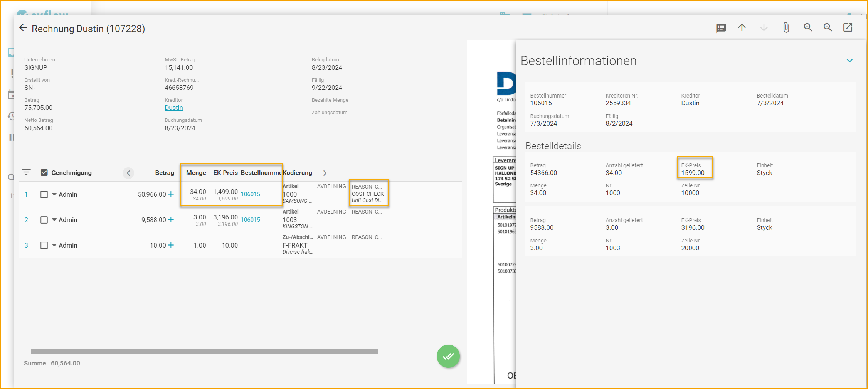
Task: Expand Admin dropdown arrow on line 2
Action: click(54, 220)
